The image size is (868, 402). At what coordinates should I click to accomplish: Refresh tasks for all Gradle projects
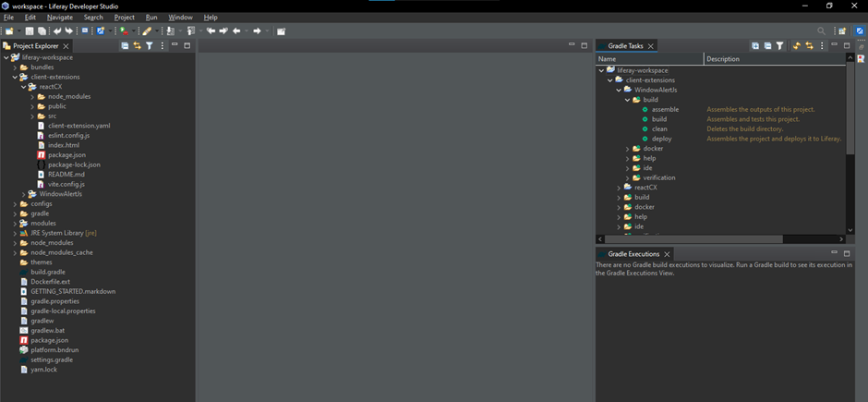(797, 46)
